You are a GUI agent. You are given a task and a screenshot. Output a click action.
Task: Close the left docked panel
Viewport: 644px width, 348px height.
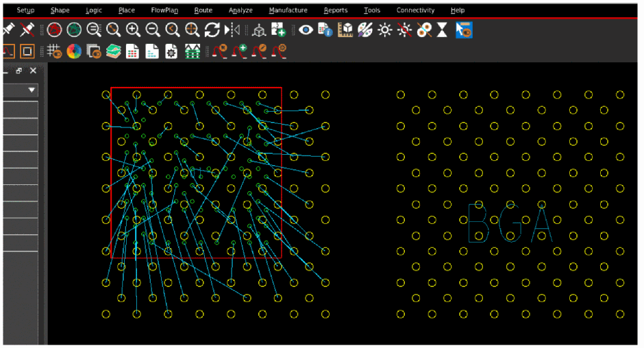click(x=34, y=71)
